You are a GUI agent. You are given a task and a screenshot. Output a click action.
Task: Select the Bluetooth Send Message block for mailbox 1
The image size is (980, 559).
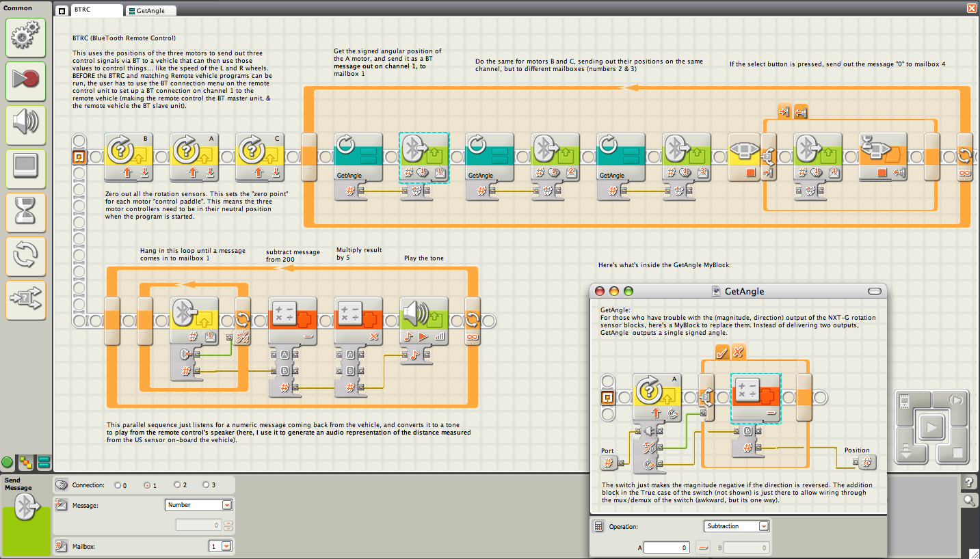(x=423, y=157)
